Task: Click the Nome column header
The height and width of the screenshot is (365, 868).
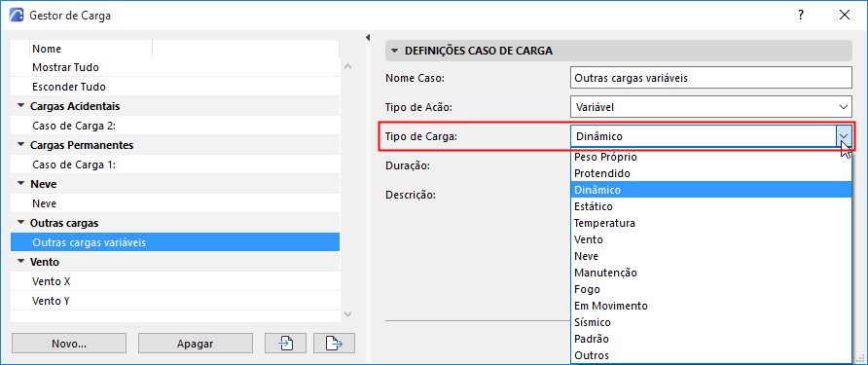Action: click(90, 49)
